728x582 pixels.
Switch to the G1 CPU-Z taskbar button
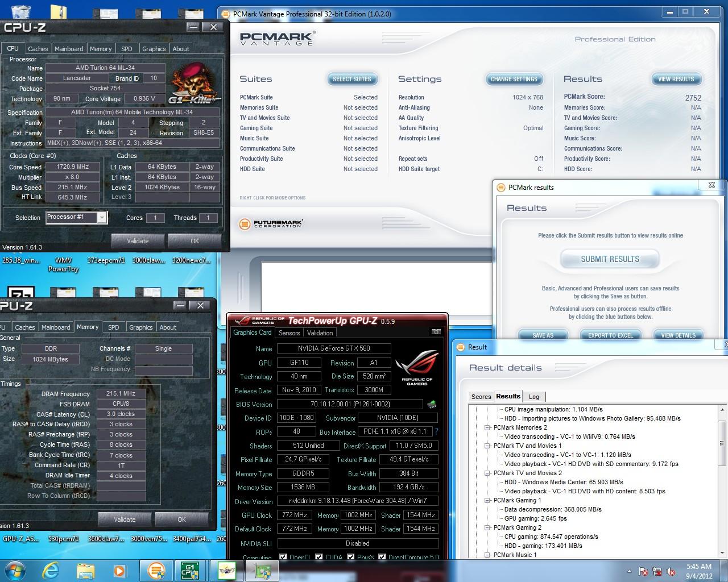tap(189, 570)
